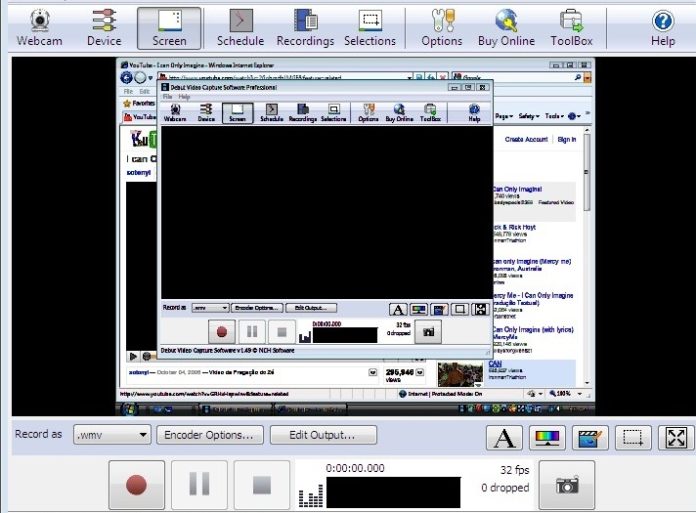Click Device in the previewed Debut window
The width and height of the screenshot is (696, 513).
pos(206,113)
